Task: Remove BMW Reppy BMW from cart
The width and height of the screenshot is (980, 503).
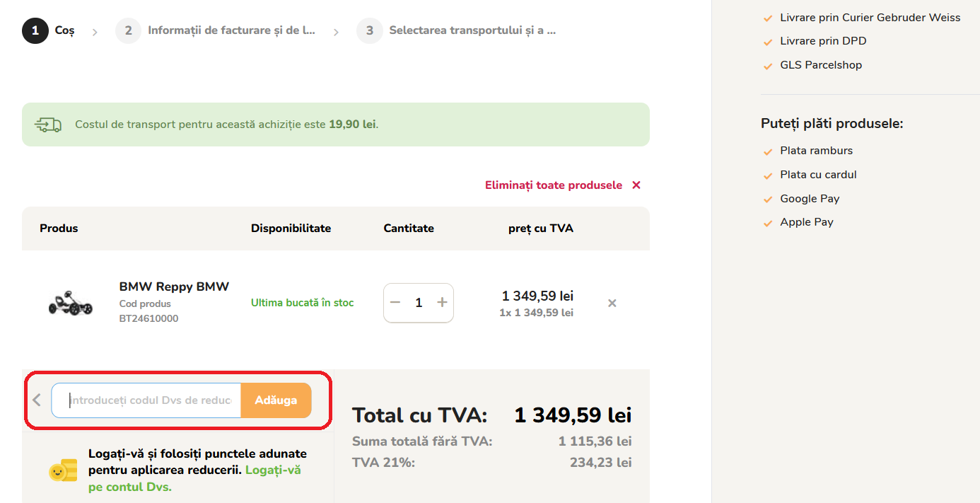Action: coord(612,303)
